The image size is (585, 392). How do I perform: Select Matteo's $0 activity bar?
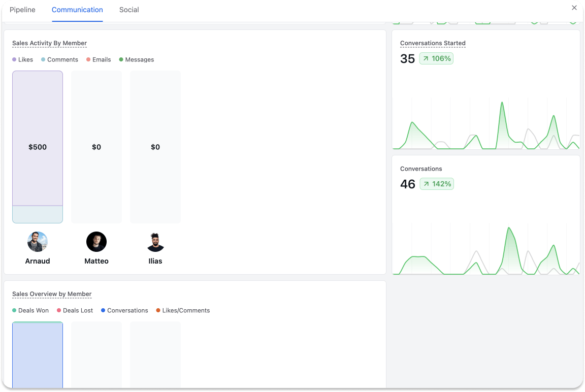(96, 147)
